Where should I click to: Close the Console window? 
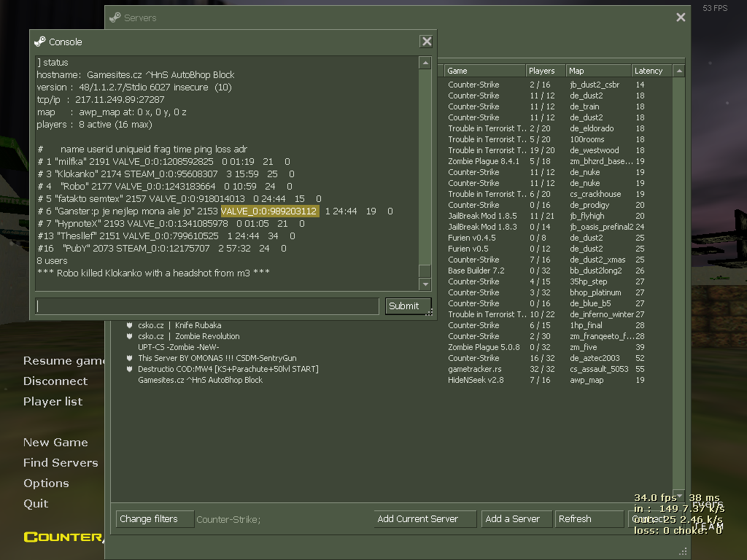coord(427,42)
